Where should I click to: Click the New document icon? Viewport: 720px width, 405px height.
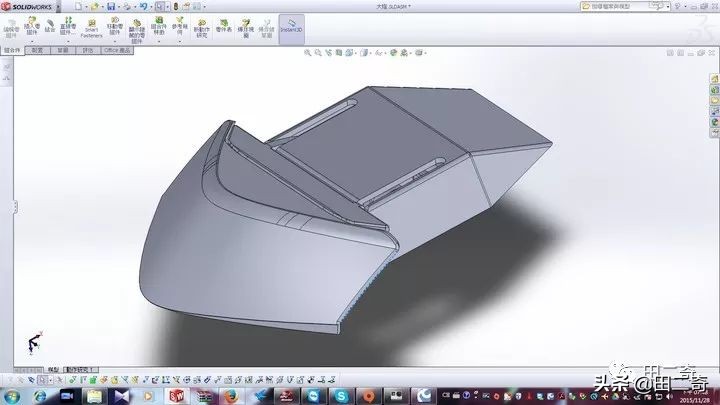coord(76,6)
